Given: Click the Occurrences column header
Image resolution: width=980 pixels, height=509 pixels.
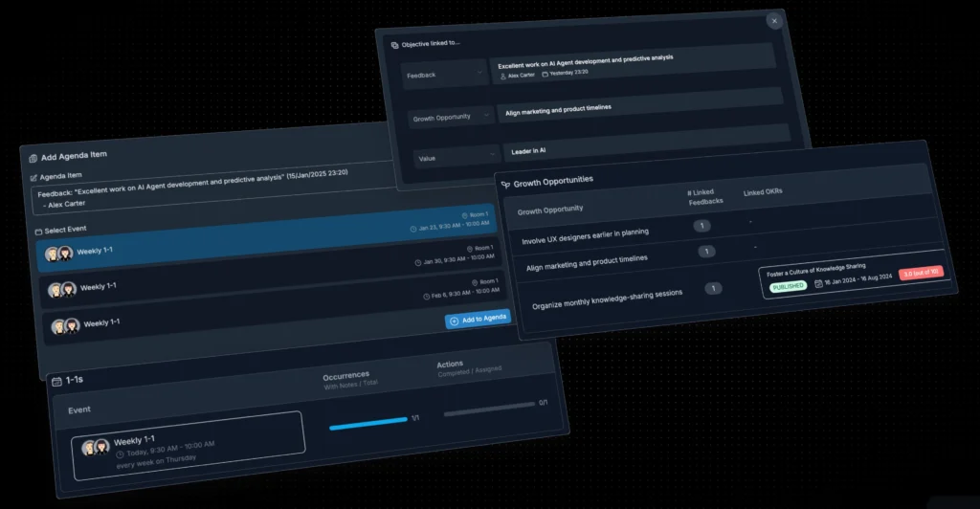Looking at the screenshot, I should (x=345, y=375).
